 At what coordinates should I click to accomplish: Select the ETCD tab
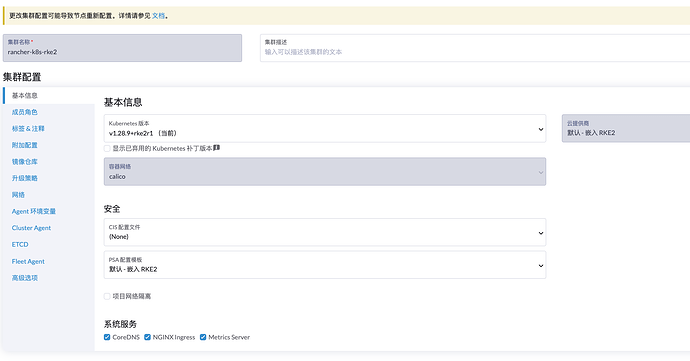20,244
